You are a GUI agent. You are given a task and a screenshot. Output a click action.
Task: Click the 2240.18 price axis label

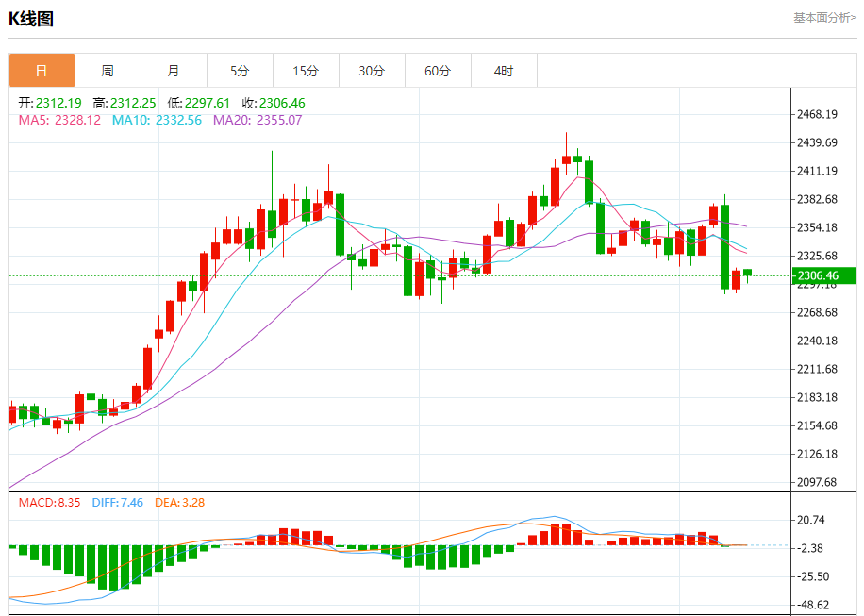pos(818,341)
